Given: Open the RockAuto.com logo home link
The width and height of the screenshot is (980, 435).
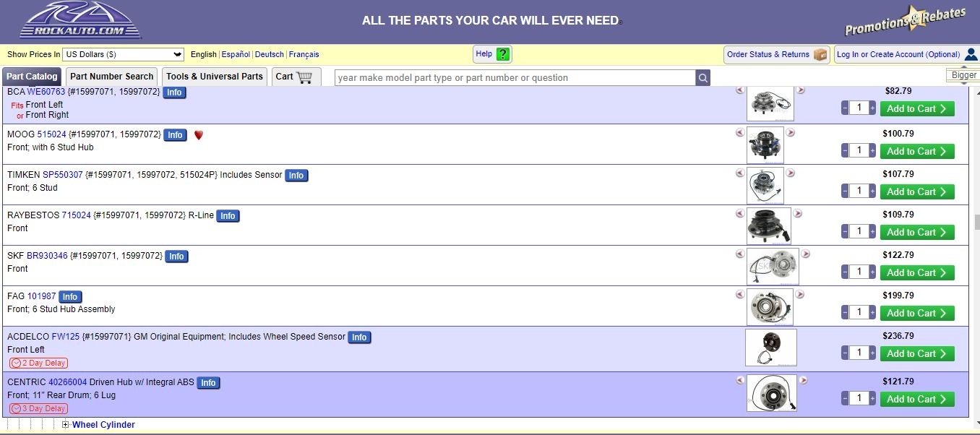Looking at the screenshot, I should (x=80, y=20).
